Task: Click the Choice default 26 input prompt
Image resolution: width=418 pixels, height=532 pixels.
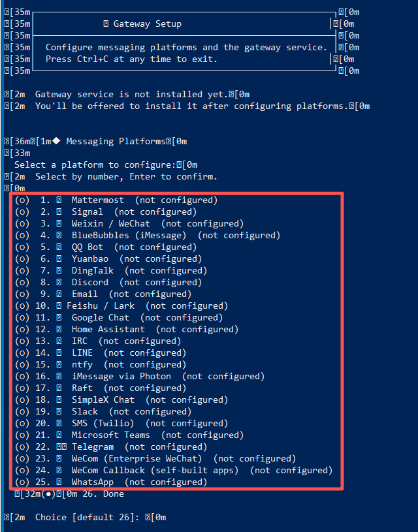Action: pos(85,518)
